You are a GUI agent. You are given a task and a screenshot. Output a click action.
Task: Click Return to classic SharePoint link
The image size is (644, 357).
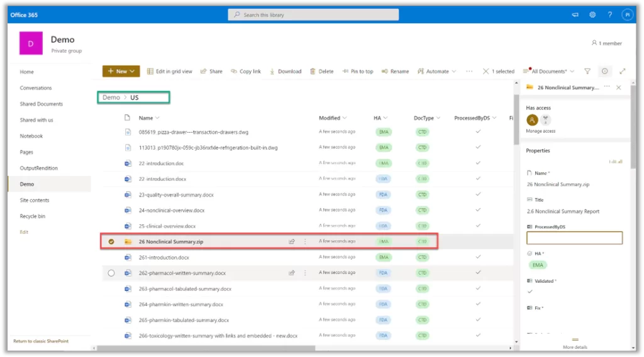[41, 341]
